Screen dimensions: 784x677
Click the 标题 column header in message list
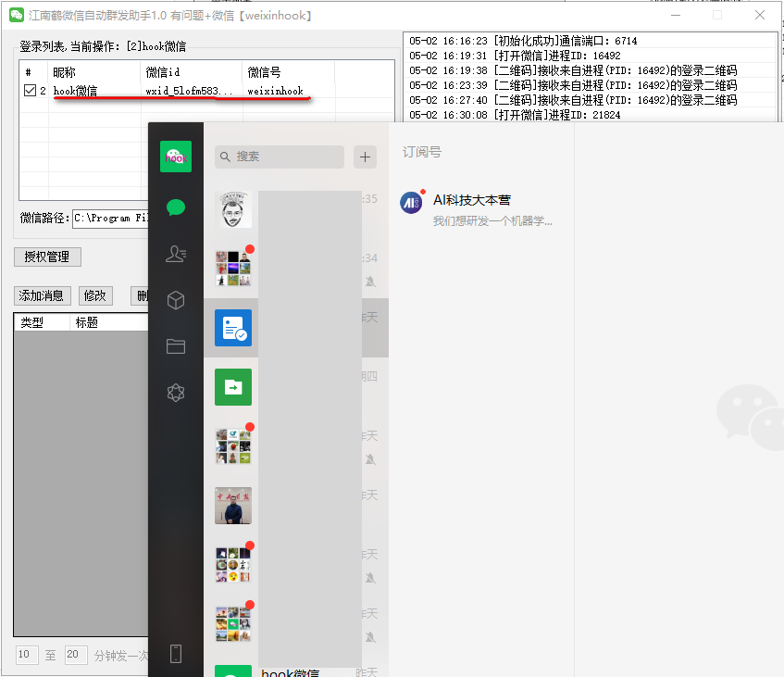tap(109, 322)
